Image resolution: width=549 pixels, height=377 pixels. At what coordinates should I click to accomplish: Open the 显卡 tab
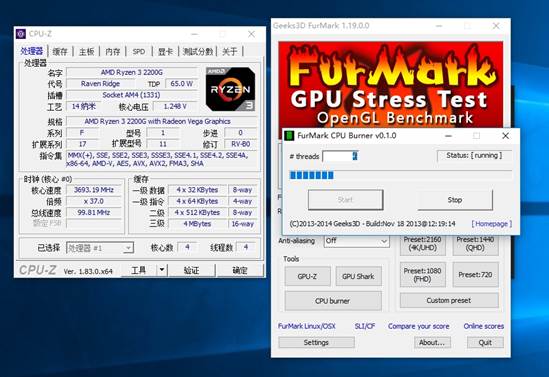[x=165, y=51]
